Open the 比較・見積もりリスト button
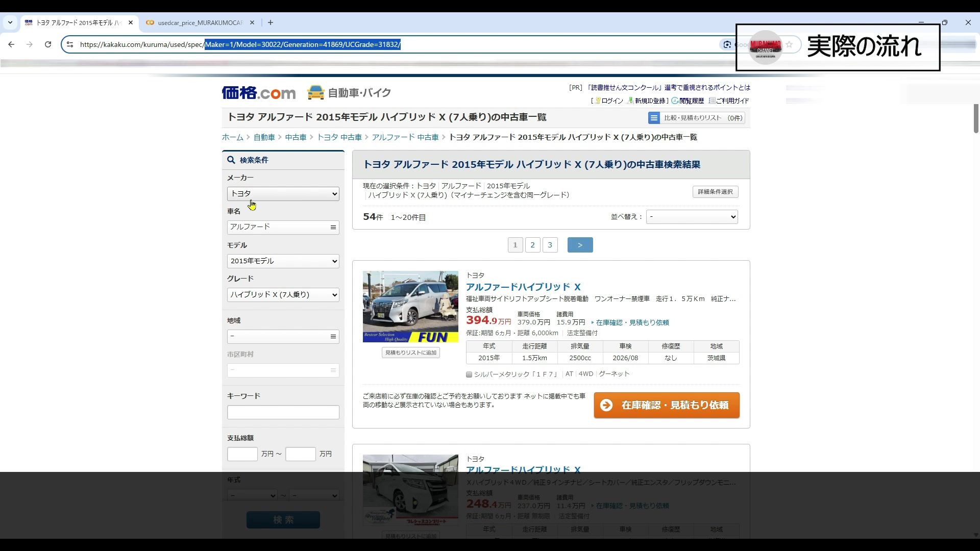This screenshot has height=551, width=980. [x=696, y=118]
